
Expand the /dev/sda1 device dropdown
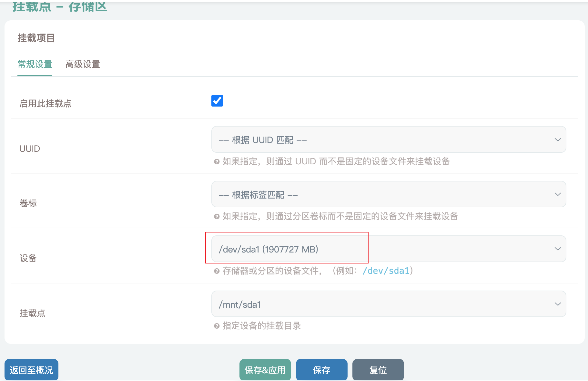388,249
